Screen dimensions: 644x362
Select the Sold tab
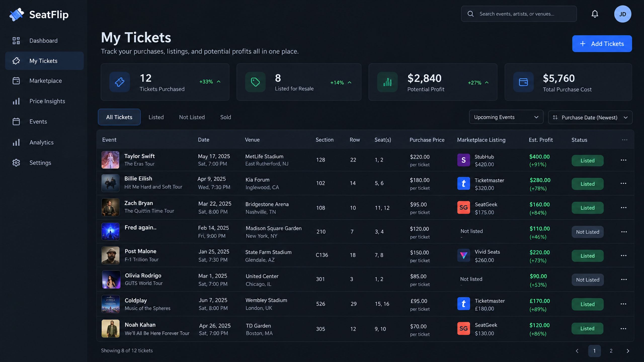pyautogui.click(x=225, y=117)
